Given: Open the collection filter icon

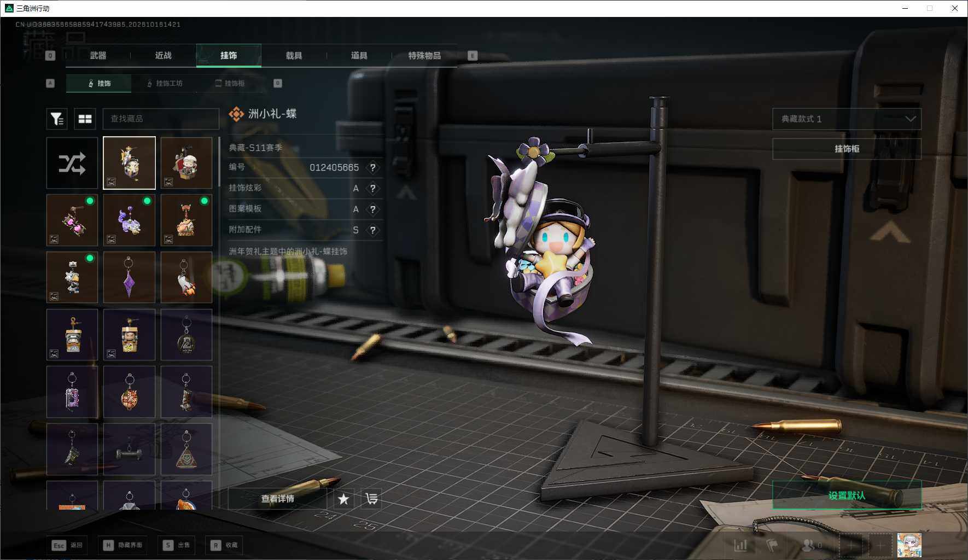Looking at the screenshot, I should coord(57,119).
